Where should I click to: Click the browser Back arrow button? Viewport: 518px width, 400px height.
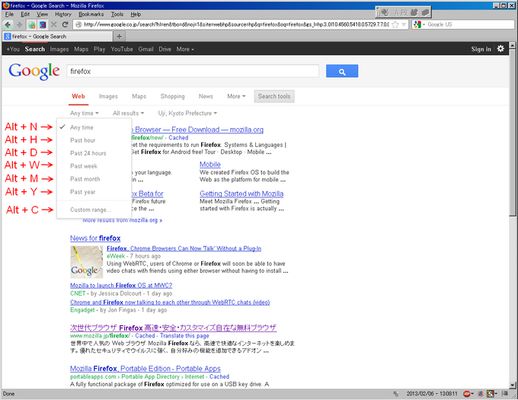click(8, 25)
